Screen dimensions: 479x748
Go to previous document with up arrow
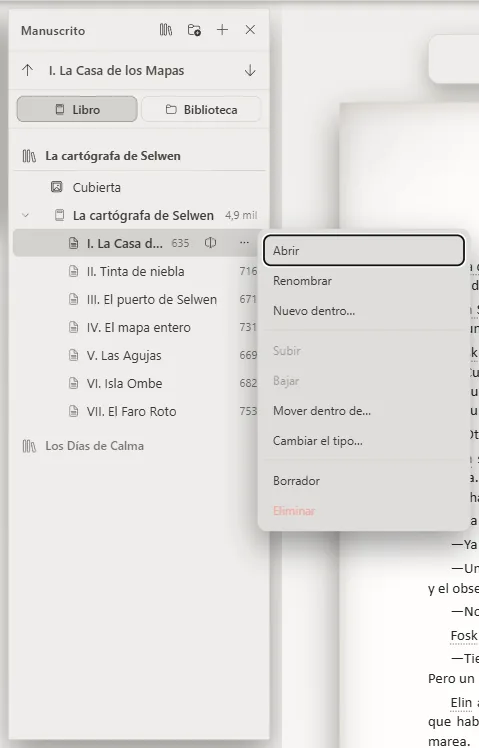coord(28,71)
